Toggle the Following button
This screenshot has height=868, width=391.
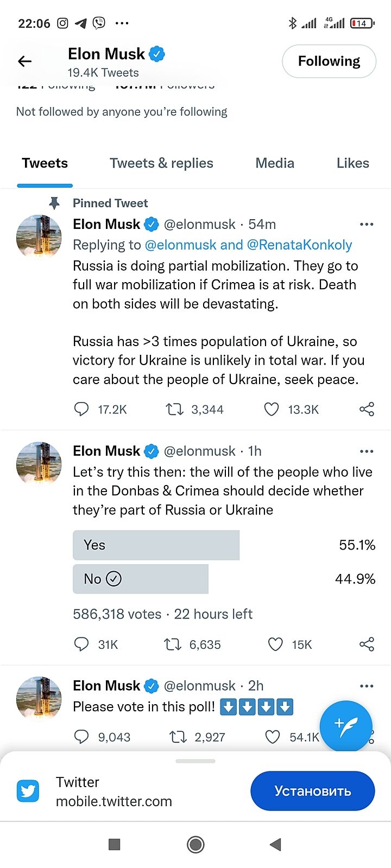pyautogui.click(x=329, y=61)
